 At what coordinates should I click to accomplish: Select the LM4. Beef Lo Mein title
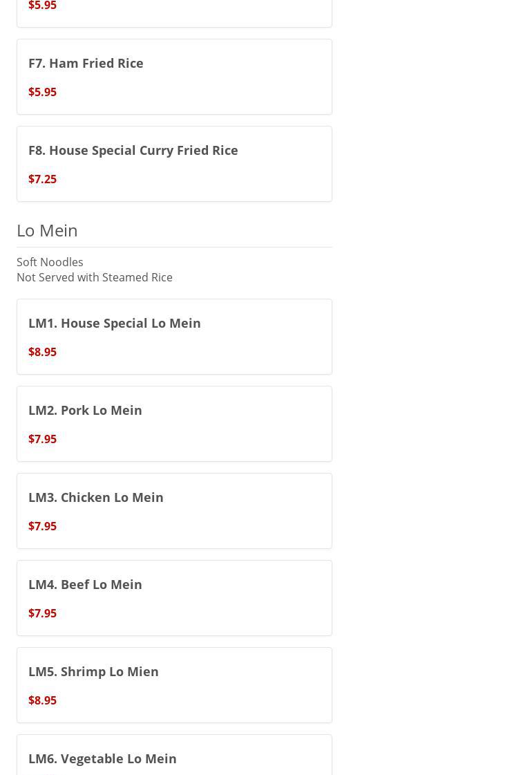tap(85, 584)
